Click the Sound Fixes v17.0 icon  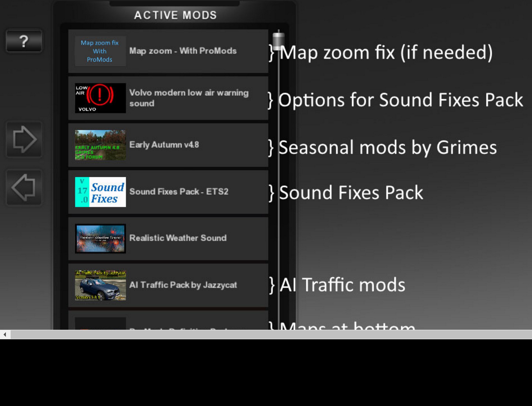(100, 192)
